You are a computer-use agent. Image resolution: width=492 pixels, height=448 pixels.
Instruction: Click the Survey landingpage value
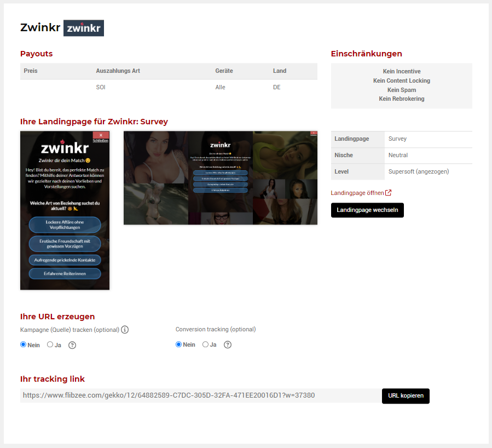(397, 139)
